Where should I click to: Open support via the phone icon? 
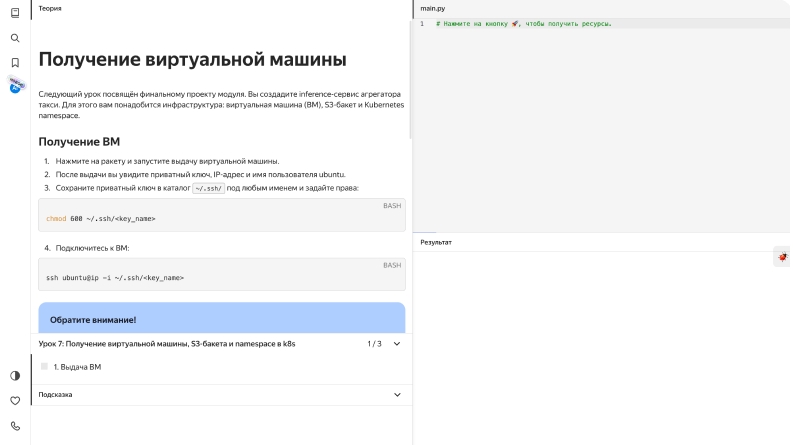tap(15, 426)
